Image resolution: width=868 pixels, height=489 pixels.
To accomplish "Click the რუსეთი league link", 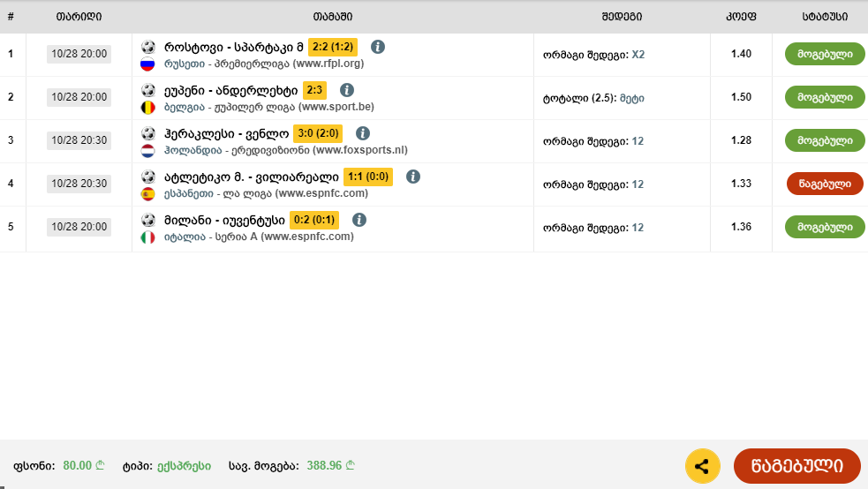I will 185,64.
